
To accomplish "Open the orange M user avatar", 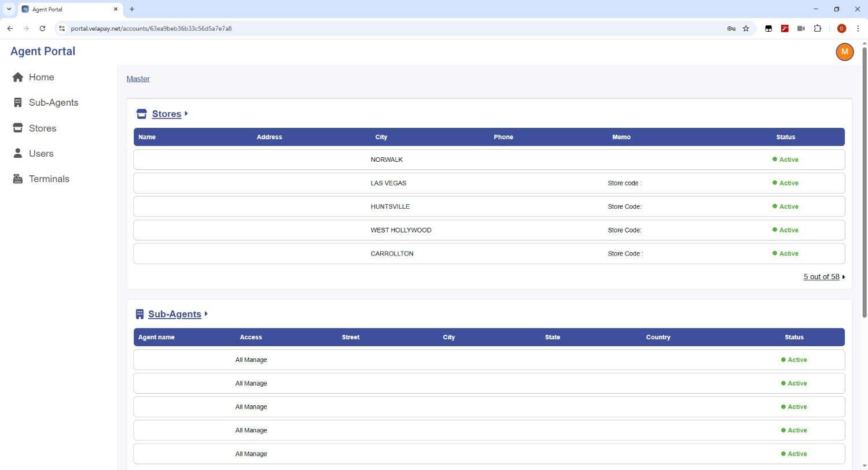I will tap(844, 52).
